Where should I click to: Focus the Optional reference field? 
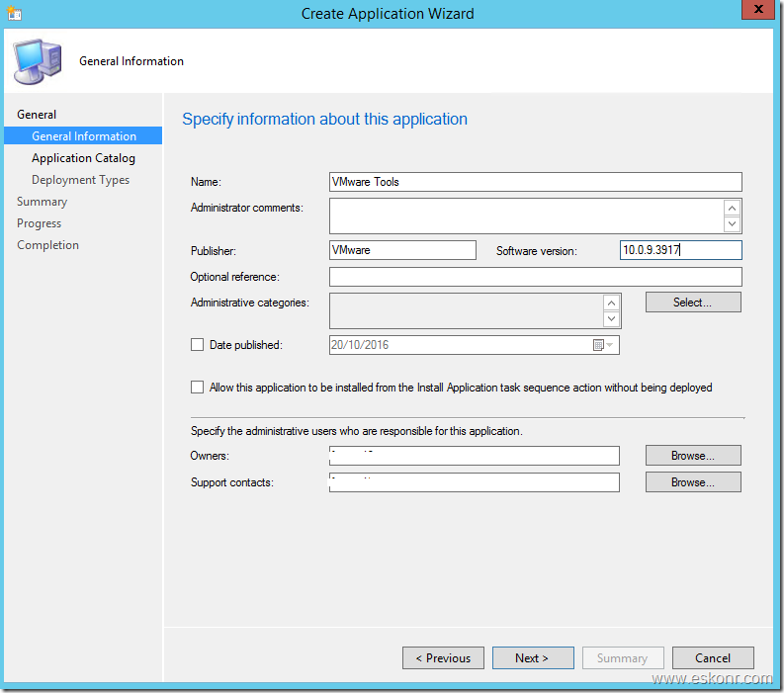(536, 277)
